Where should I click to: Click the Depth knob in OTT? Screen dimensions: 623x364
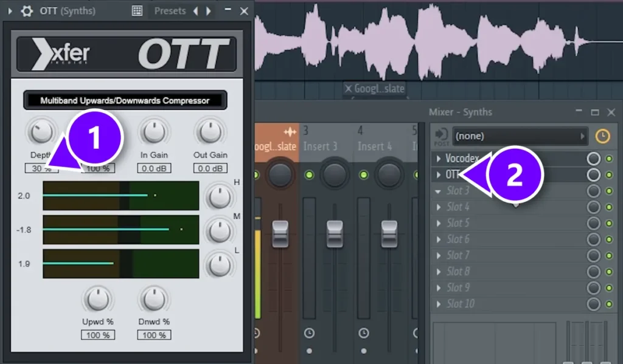(41, 131)
